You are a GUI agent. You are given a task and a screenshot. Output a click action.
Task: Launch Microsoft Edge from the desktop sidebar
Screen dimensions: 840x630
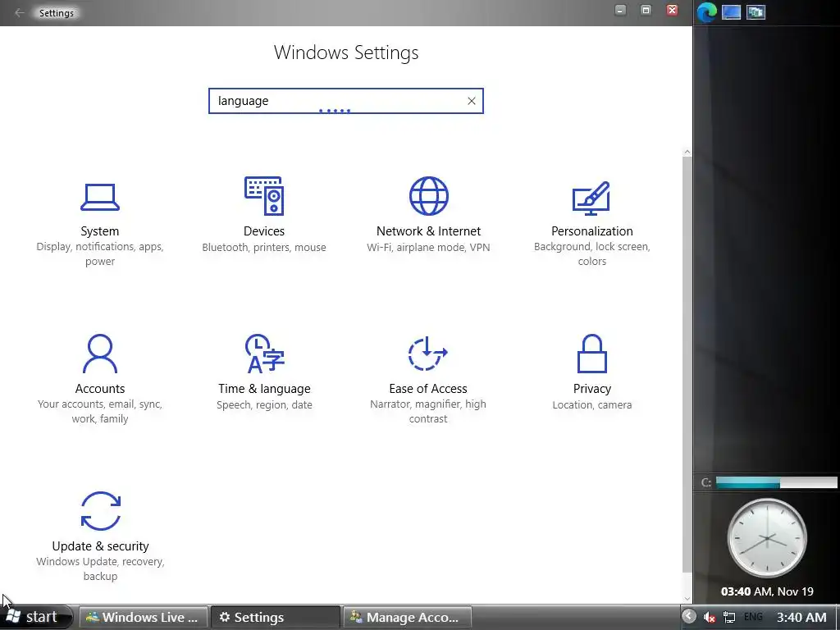[706, 11]
